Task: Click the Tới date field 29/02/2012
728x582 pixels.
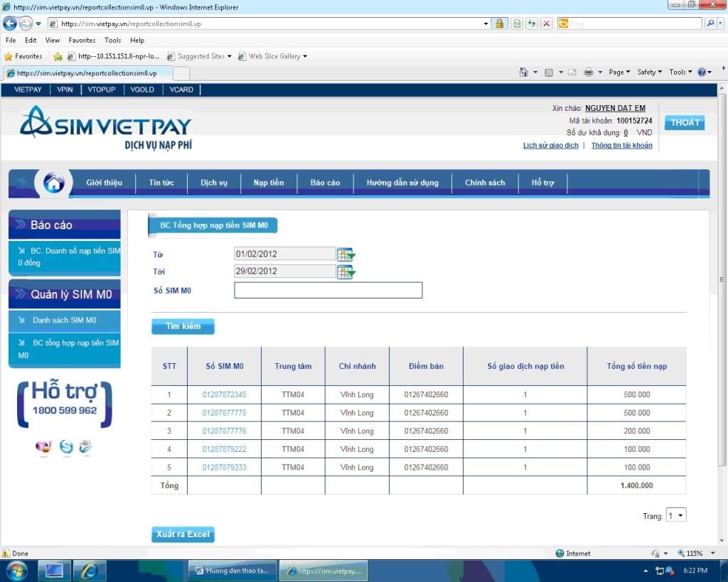Action: (285, 271)
